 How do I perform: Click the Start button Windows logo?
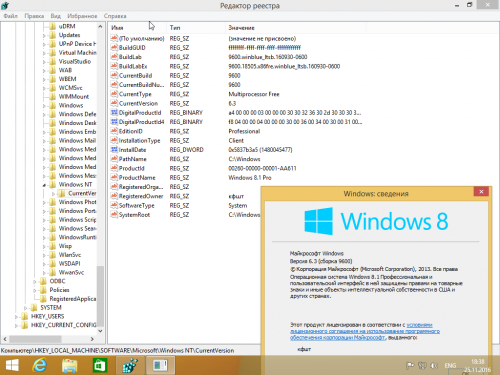12,366
